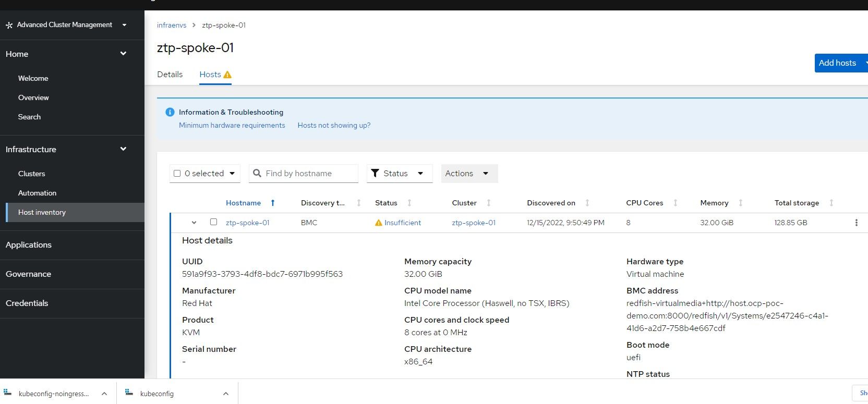Click the Hostname sort arrow icon
Screen dimensions: 868x404
coord(272,203)
